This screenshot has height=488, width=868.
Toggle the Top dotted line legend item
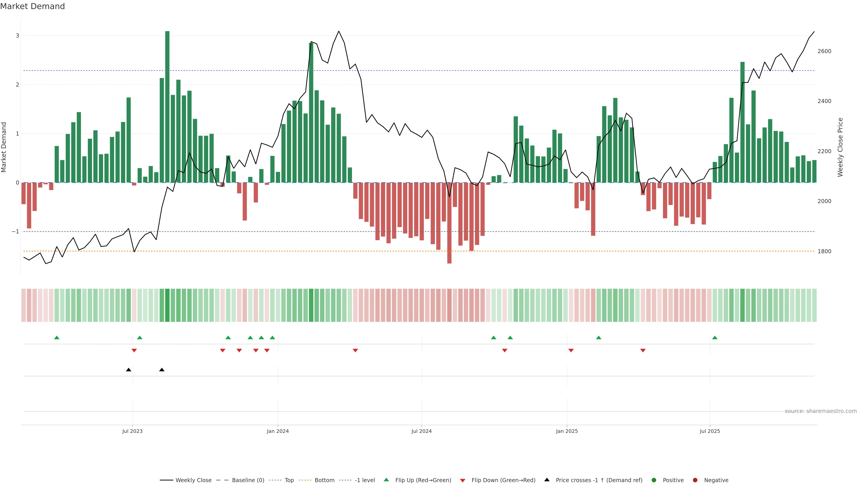(x=289, y=480)
